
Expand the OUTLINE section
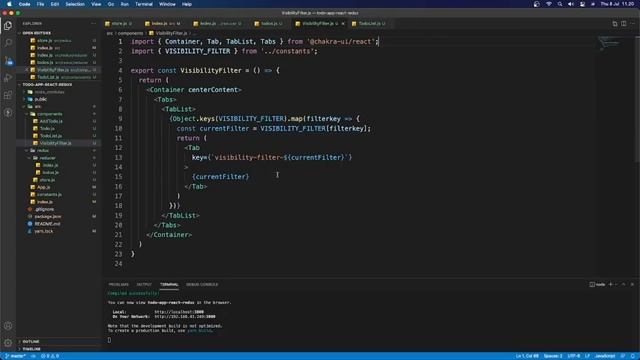(x=31, y=342)
